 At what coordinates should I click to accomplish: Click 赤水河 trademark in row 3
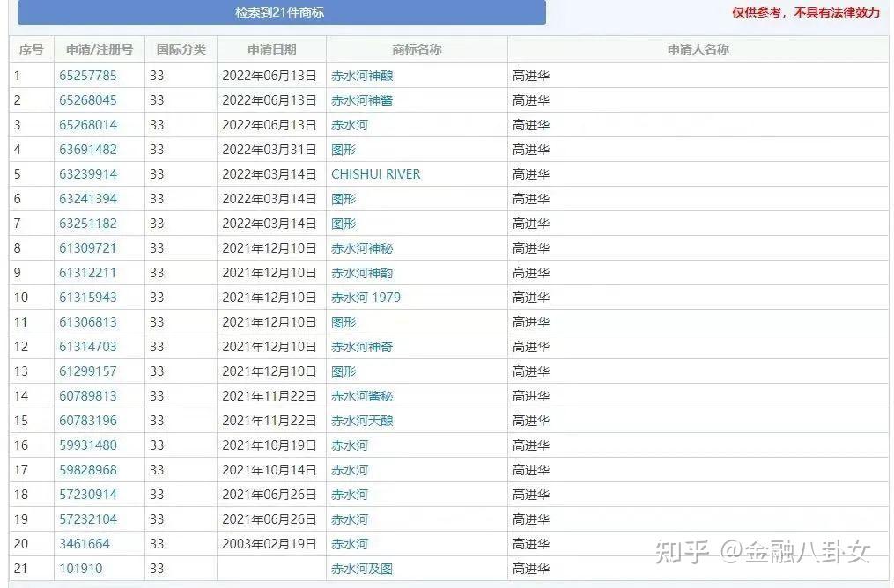[x=350, y=125]
